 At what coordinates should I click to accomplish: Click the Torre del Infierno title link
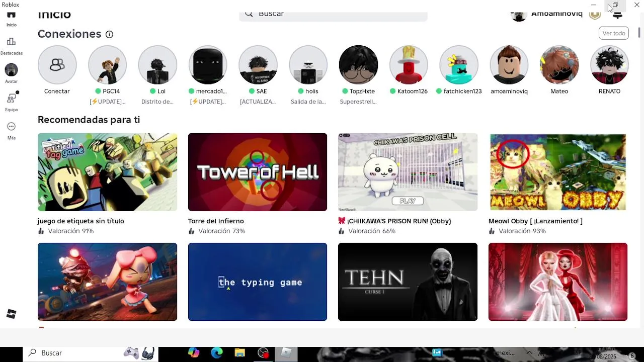pos(216,221)
